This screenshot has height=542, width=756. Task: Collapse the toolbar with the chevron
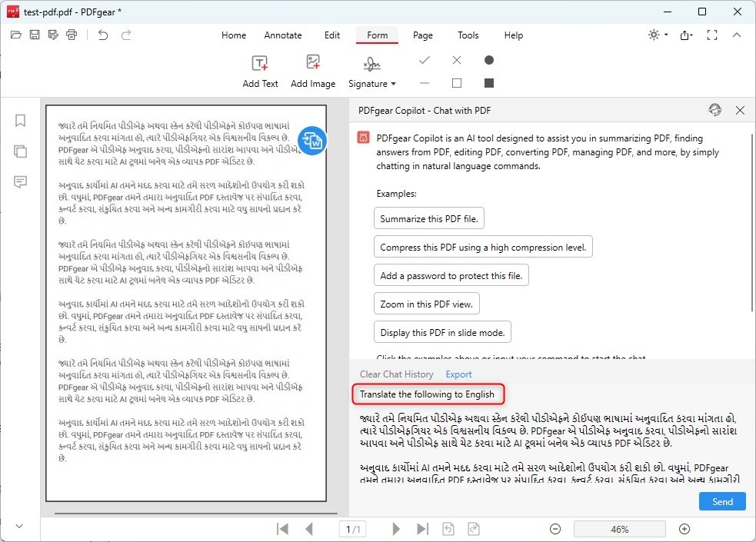point(736,35)
